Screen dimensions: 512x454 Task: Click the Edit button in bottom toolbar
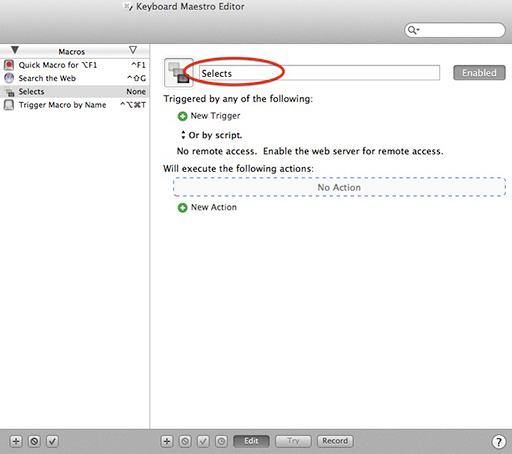[x=251, y=441]
